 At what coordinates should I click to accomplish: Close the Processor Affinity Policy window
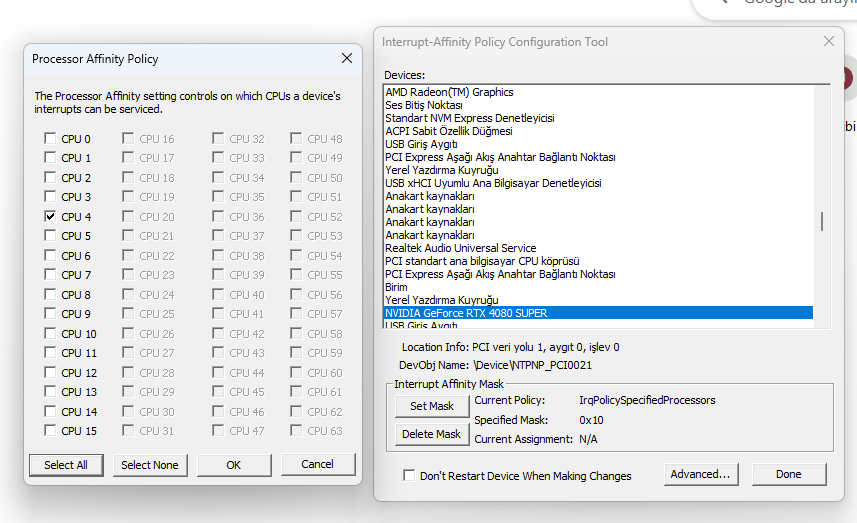pos(347,59)
